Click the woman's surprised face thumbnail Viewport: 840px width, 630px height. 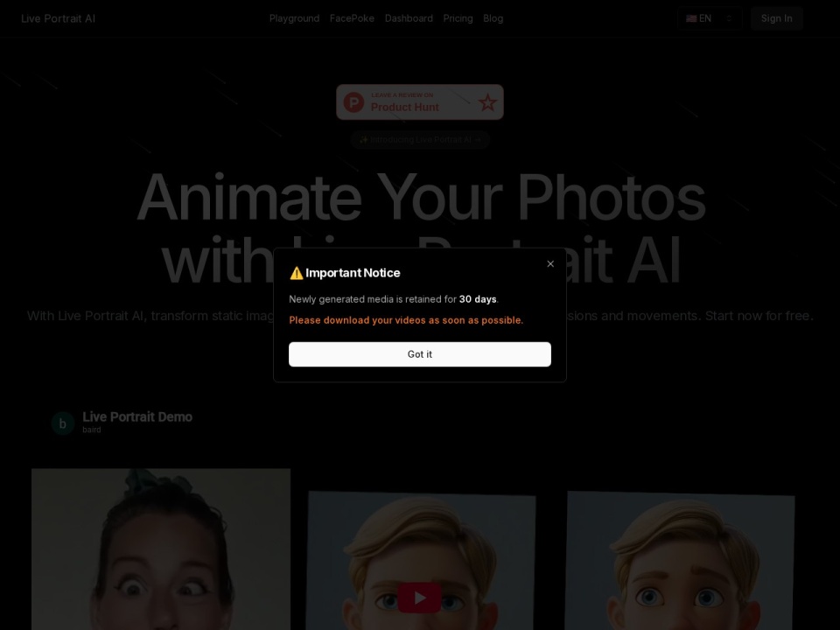161,549
